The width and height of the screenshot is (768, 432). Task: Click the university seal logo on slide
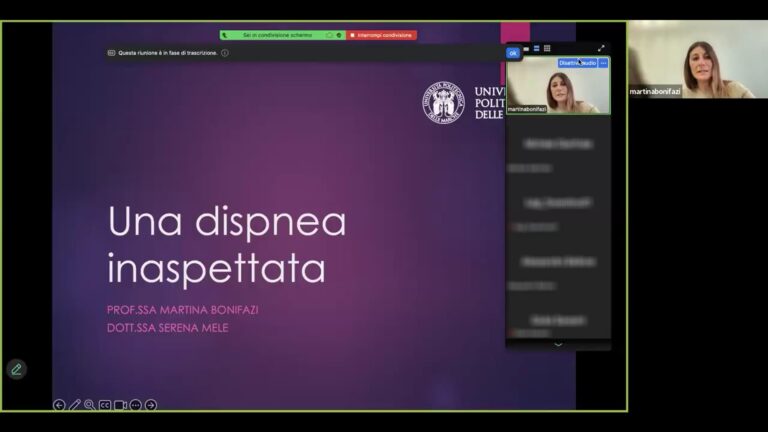443,102
